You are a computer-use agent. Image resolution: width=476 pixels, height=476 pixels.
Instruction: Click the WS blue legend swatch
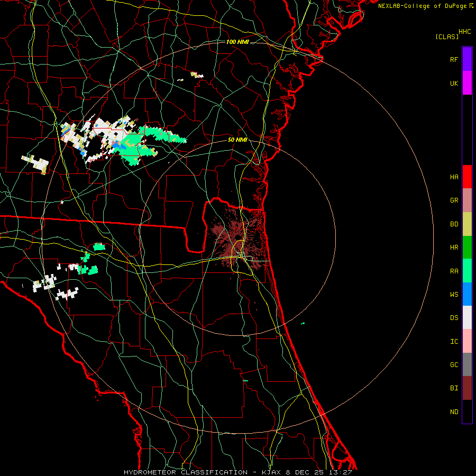[467, 294]
